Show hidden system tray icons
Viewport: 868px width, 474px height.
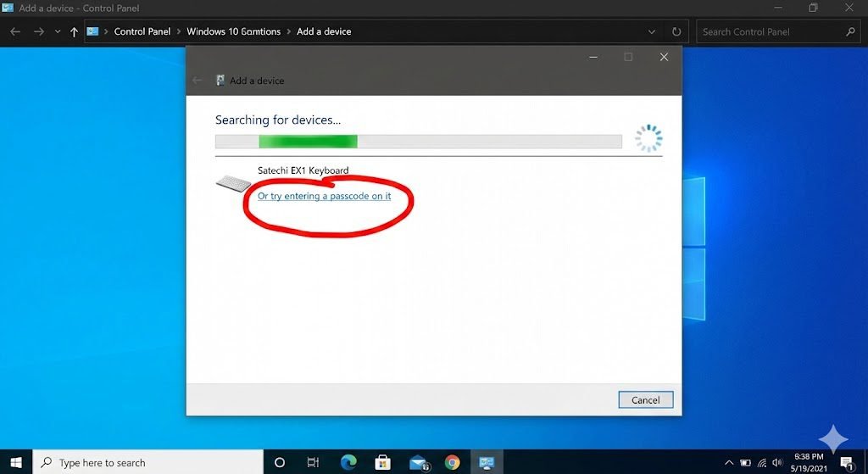coord(729,462)
